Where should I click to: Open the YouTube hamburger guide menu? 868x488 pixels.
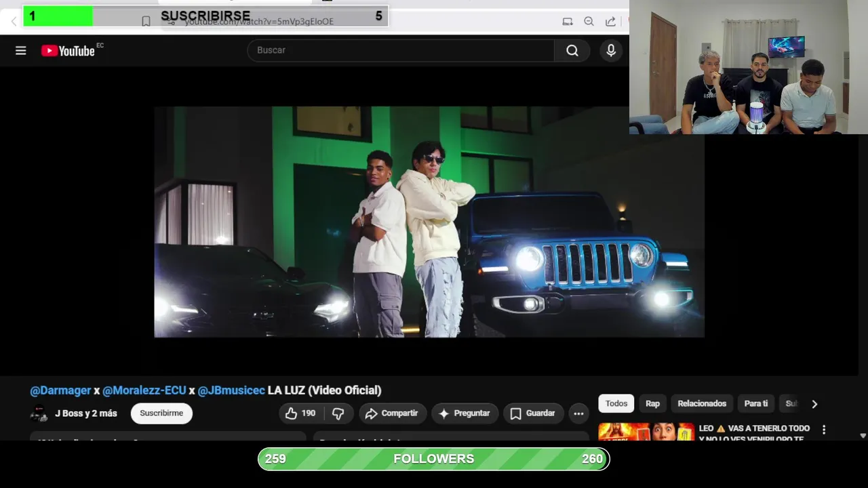(21, 51)
